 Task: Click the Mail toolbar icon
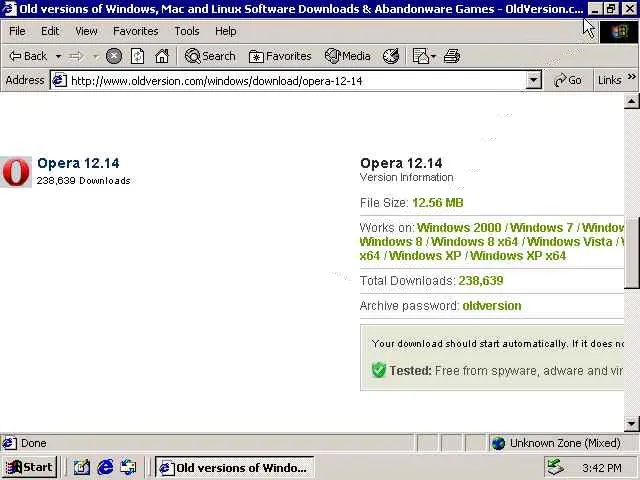click(421, 56)
